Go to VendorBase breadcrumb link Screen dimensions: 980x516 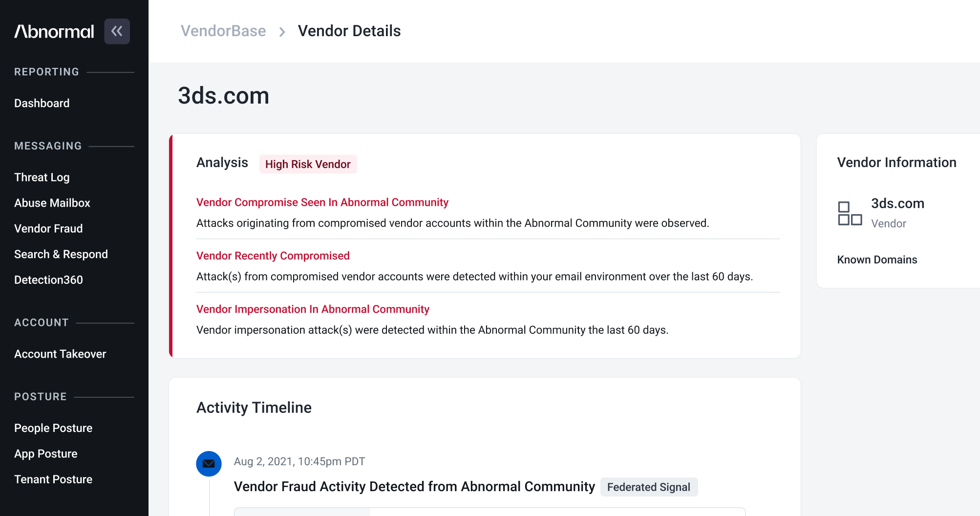223,31
